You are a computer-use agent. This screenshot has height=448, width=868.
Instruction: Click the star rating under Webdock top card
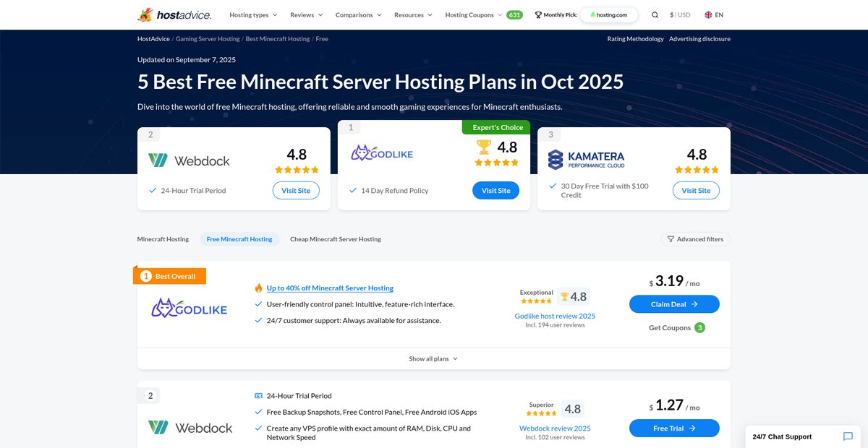click(297, 170)
